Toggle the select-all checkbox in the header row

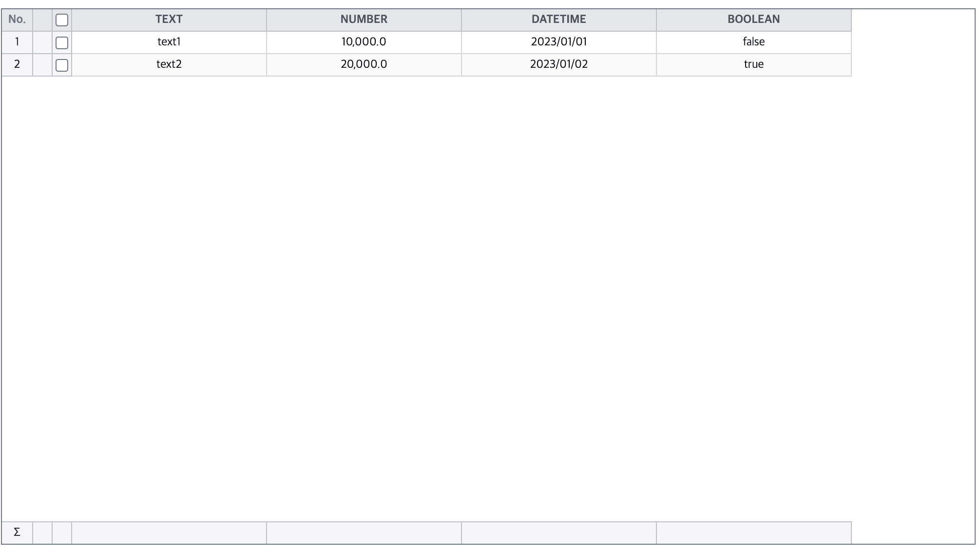[x=62, y=20]
